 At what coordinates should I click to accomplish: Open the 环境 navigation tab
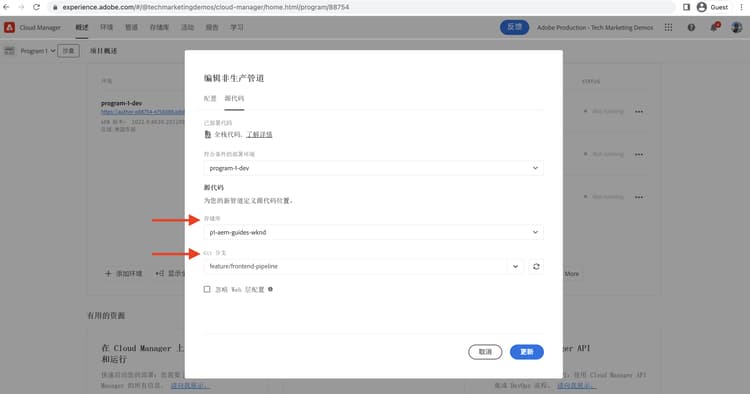pyautogui.click(x=107, y=27)
